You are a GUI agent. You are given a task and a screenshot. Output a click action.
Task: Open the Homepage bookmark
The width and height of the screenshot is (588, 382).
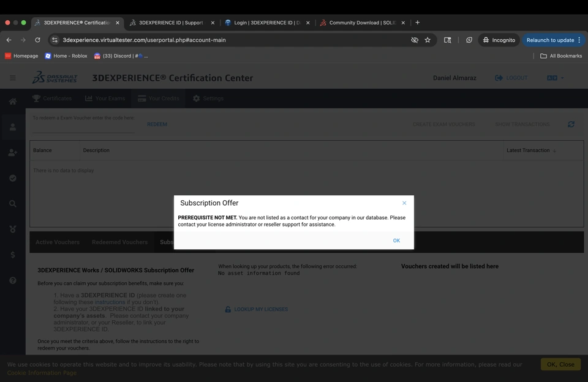click(x=21, y=56)
